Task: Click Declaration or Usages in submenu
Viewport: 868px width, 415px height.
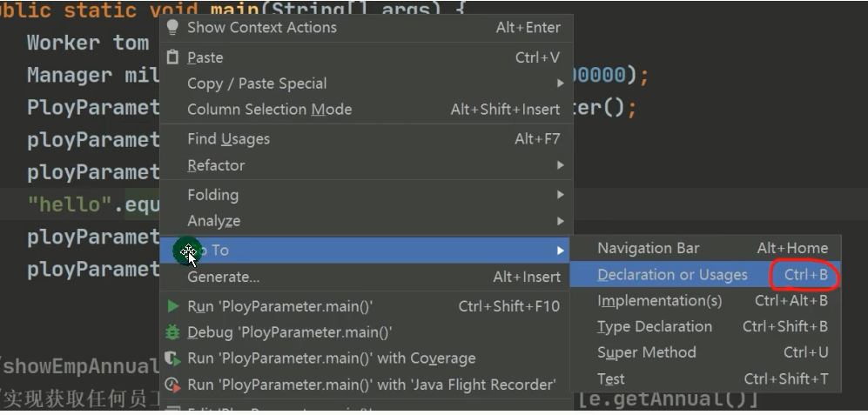Action: pos(672,275)
